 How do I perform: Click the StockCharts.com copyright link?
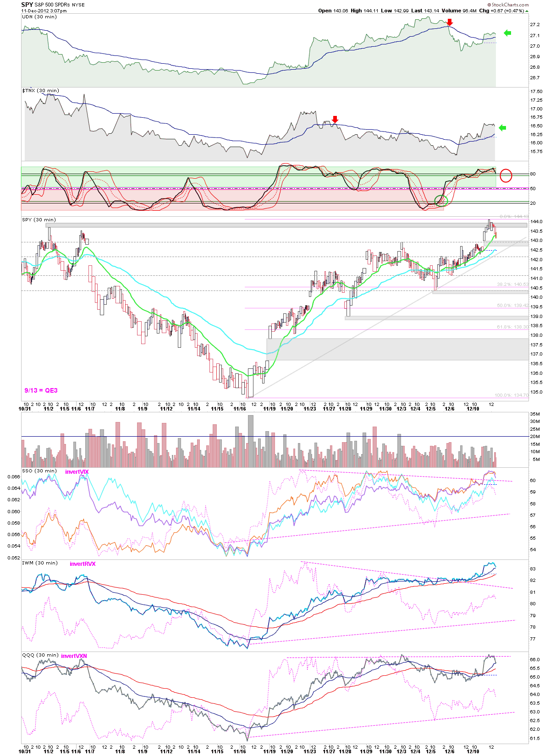tap(508, 5)
